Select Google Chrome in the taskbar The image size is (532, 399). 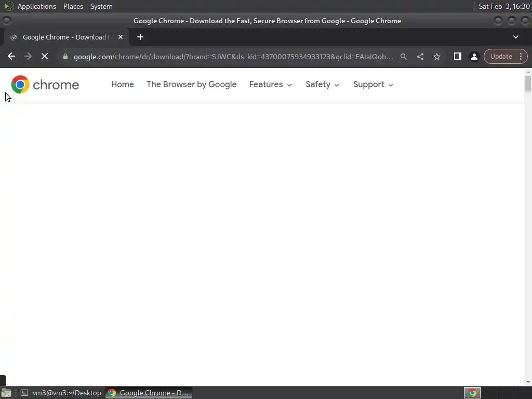[149, 393]
